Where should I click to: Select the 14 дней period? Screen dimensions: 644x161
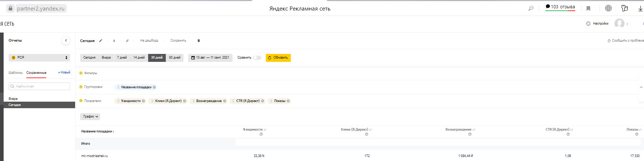[139, 58]
